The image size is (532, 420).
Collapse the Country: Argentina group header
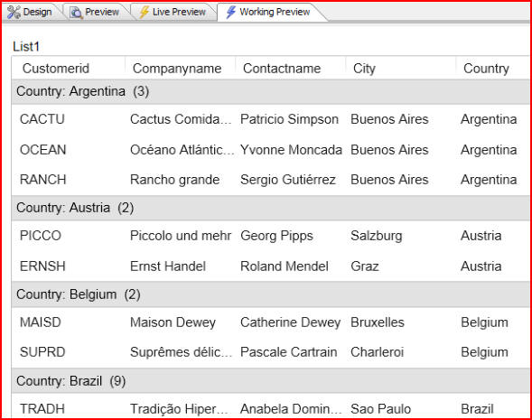(270, 91)
